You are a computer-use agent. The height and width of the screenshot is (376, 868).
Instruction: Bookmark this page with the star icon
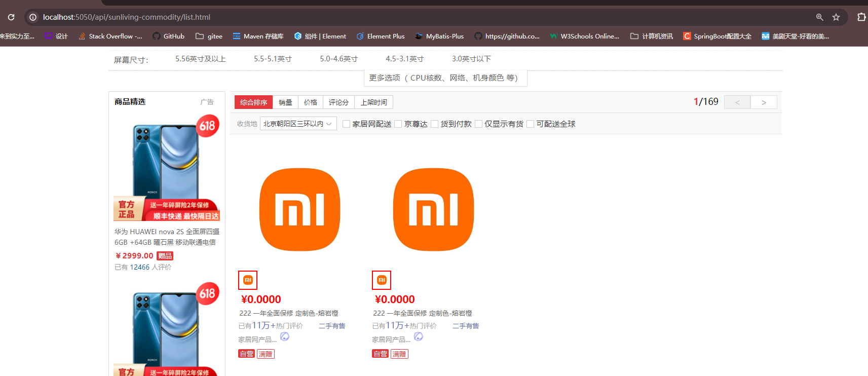836,17
